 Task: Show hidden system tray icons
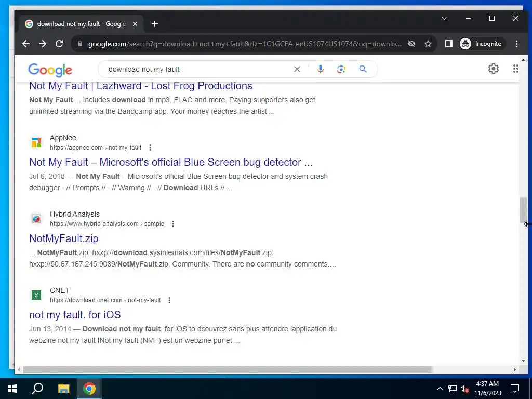click(x=440, y=389)
